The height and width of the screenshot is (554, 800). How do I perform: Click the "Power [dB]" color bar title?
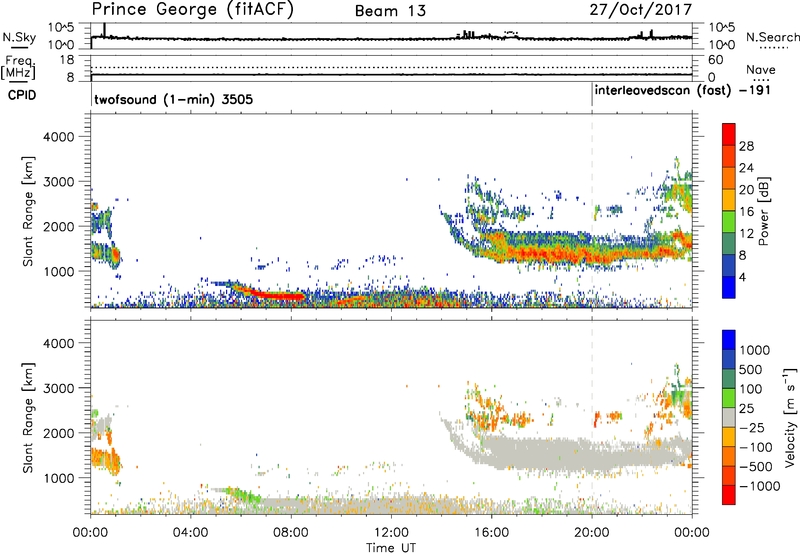tap(763, 211)
